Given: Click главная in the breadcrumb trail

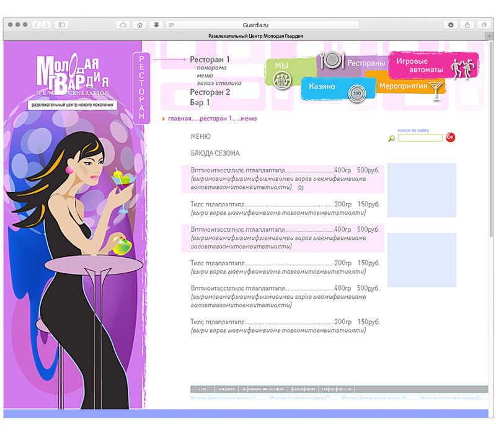Looking at the screenshot, I should click(180, 118).
